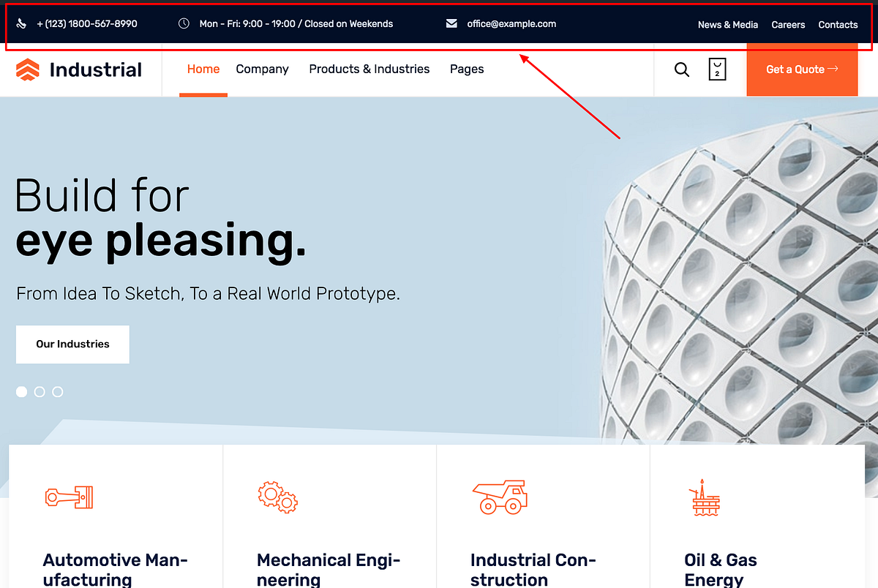This screenshot has width=878, height=588.
Task: Expand the Products & Industries menu
Action: (x=369, y=69)
